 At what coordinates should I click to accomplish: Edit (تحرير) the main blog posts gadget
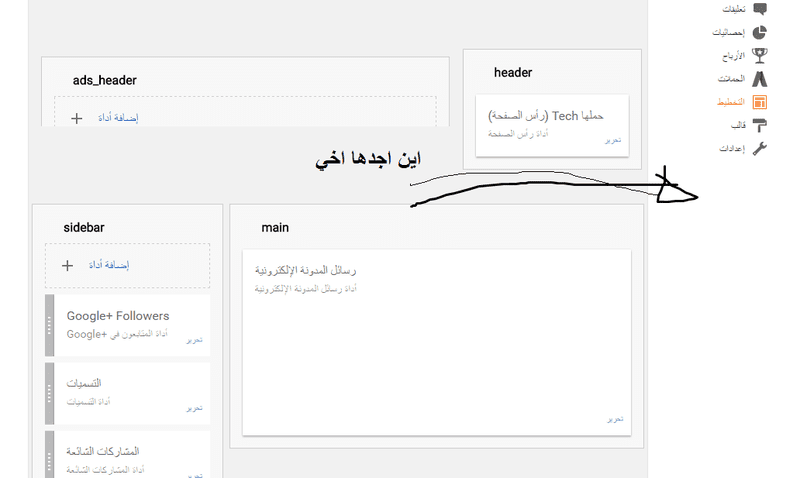(615, 419)
